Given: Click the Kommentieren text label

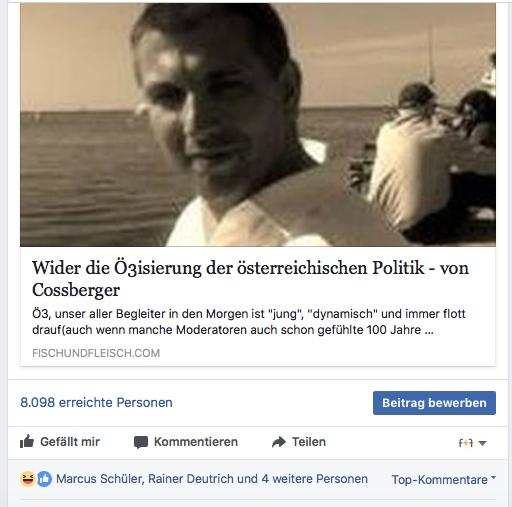Looking at the screenshot, I should click(x=196, y=442).
